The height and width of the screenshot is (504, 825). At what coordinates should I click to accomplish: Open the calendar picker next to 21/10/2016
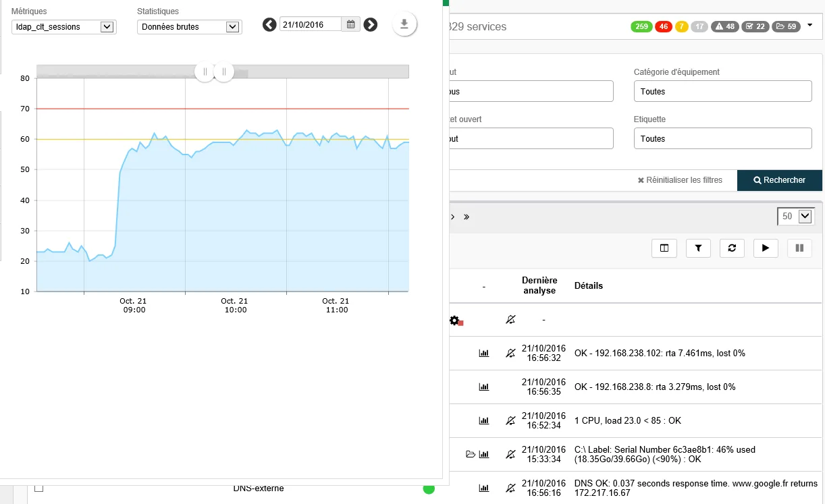(x=351, y=25)
